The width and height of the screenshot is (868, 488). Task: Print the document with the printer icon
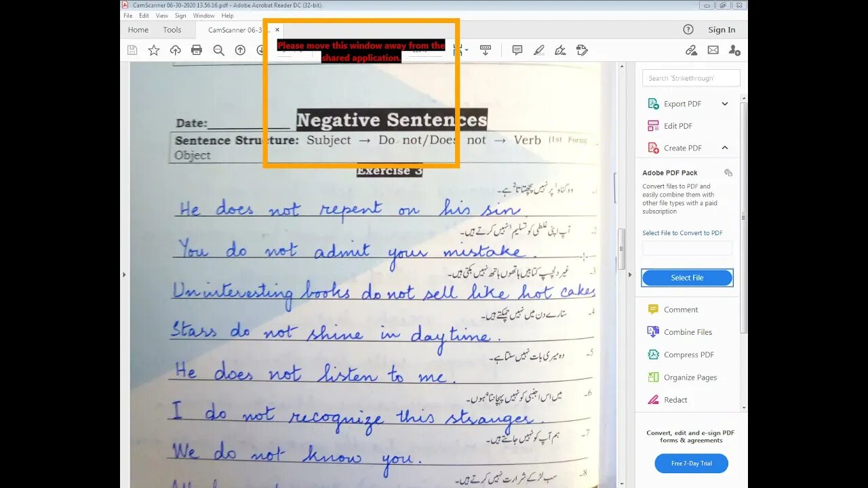[x=197, y=50]
